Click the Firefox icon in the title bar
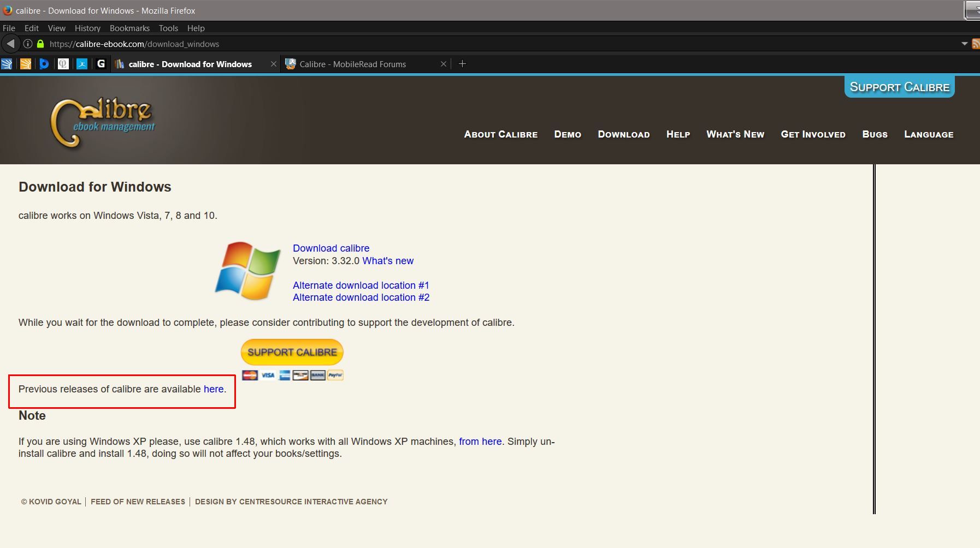 (7, 10)
